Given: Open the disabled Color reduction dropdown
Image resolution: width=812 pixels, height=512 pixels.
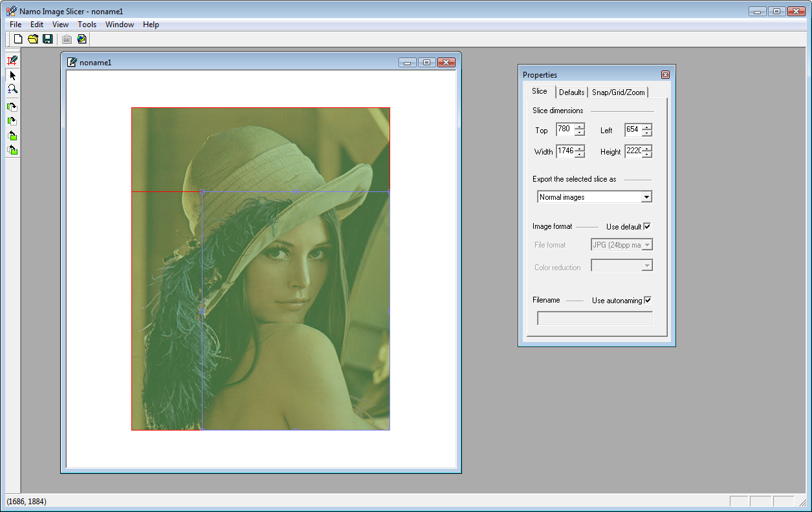Looking at the screenshot, I should pos(647,266).
